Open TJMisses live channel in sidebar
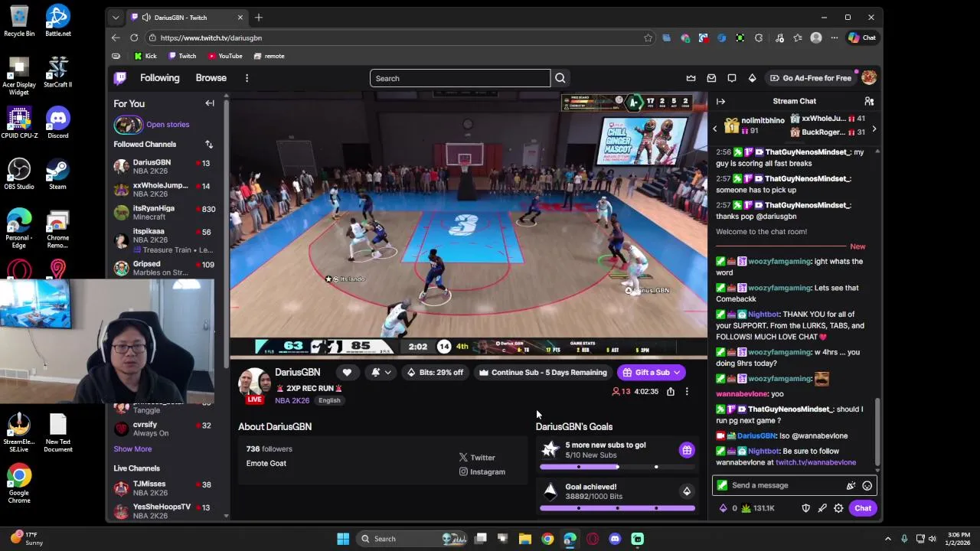Screen dimensions: 980x551 164,488
